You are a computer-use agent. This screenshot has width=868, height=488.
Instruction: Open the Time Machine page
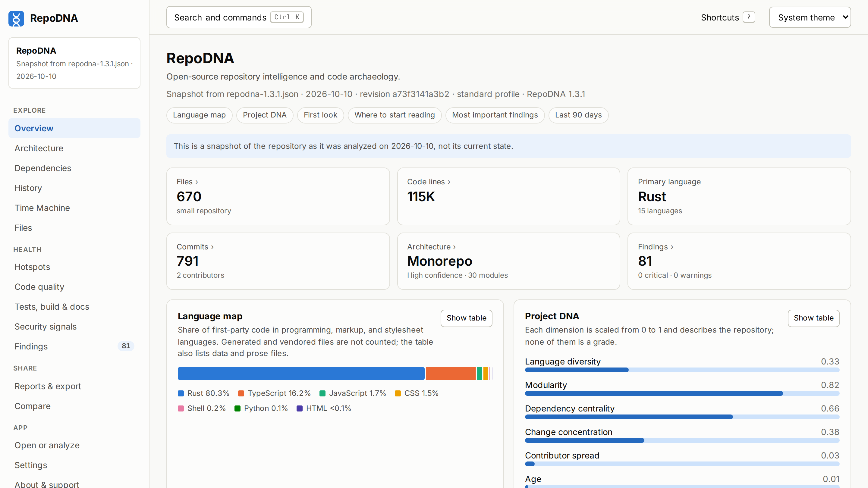(x=74, y=208)
